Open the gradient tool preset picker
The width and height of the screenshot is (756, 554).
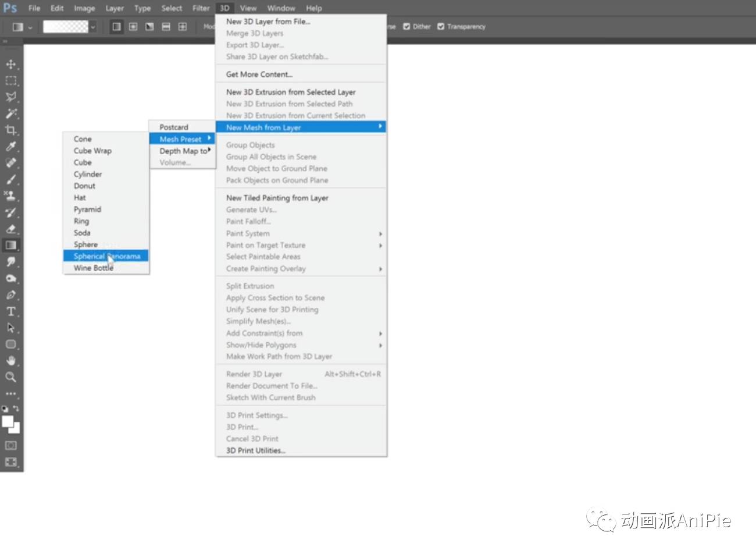[x=22, y=27]
